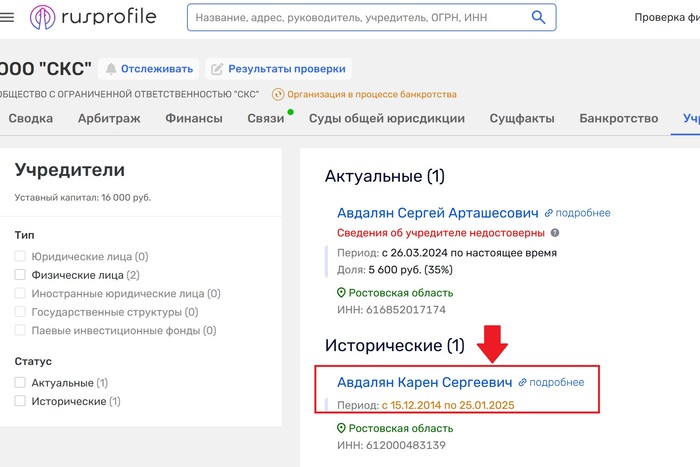
Task: Click the pencil icon on Результаты проверки
Action: 217,69
